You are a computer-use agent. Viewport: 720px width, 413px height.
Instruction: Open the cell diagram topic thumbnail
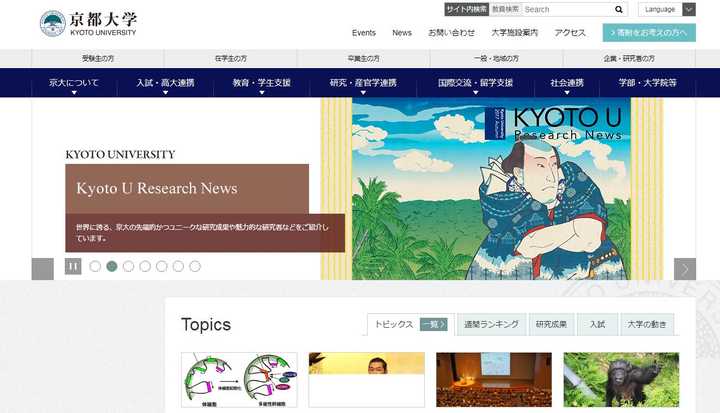[x=239, y=380]
